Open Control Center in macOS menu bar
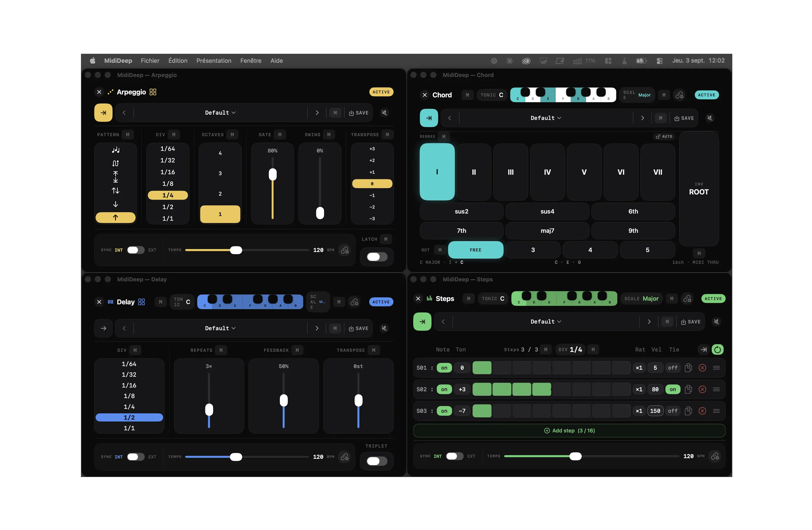The width and height of the screenshot is (812, 530). [x=659, y=61]
